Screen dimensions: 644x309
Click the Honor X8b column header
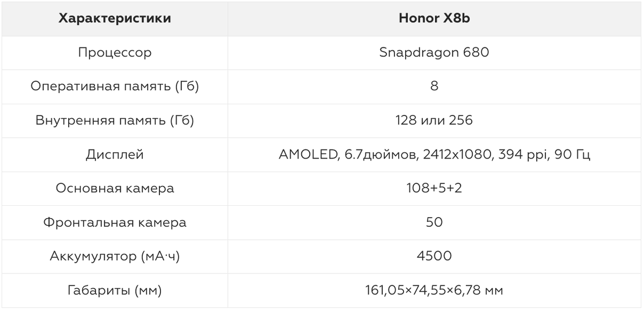click(x=434, y=19)
